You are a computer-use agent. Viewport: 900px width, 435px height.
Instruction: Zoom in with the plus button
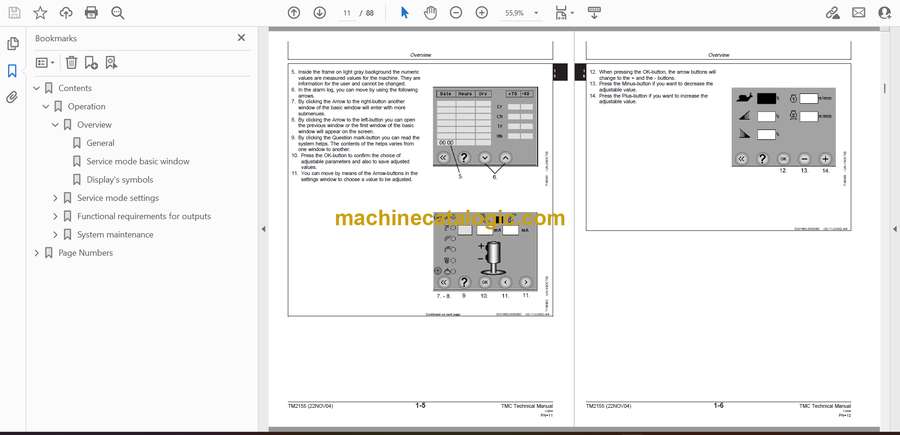482,13
